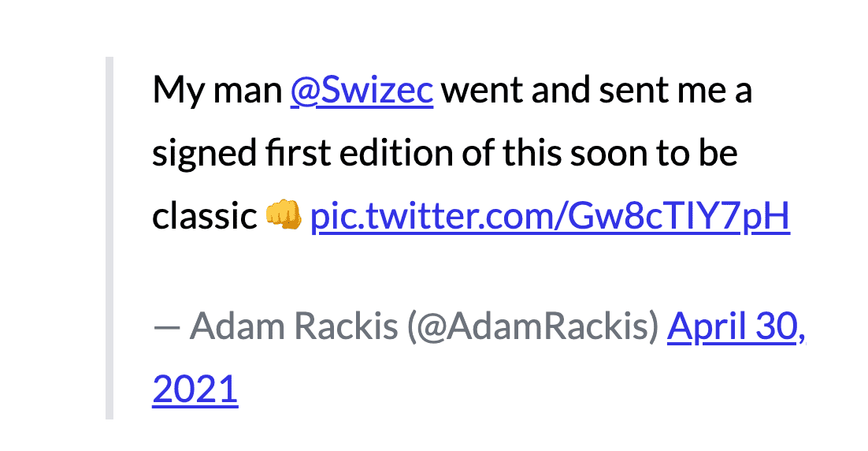Click the gray blockquote bar on the left

(109, 237)
